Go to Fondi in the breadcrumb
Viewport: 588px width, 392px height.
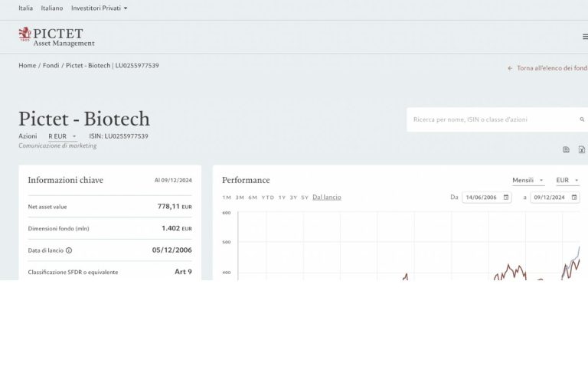pos(51,65)
